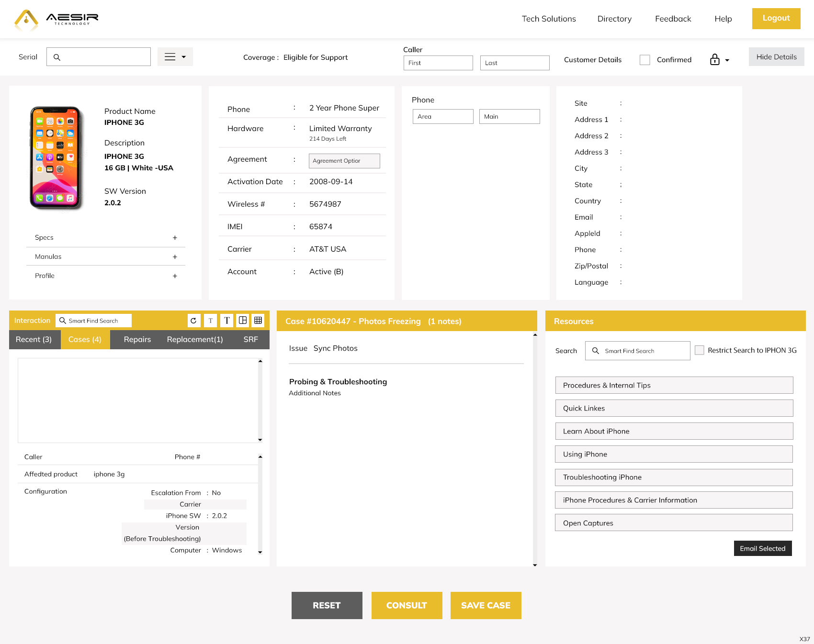Open the Recent (3) tab

tap(34, 340)
